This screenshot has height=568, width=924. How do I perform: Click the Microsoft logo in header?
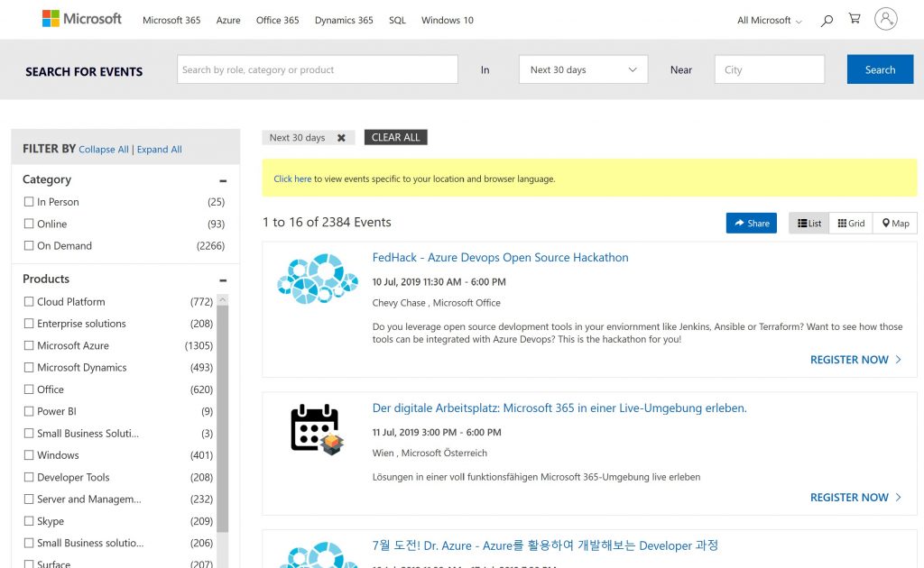[x=82, y=19]
